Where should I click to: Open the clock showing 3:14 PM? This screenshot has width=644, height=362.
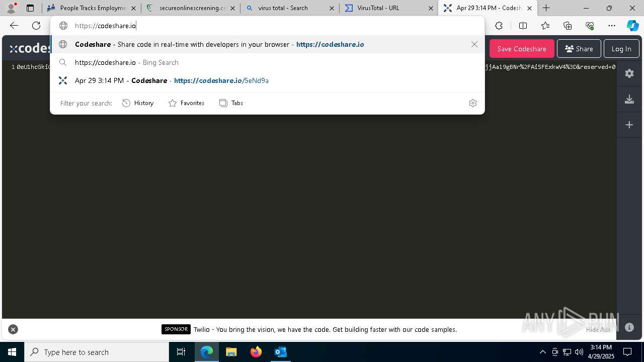(x=601, y=352)
